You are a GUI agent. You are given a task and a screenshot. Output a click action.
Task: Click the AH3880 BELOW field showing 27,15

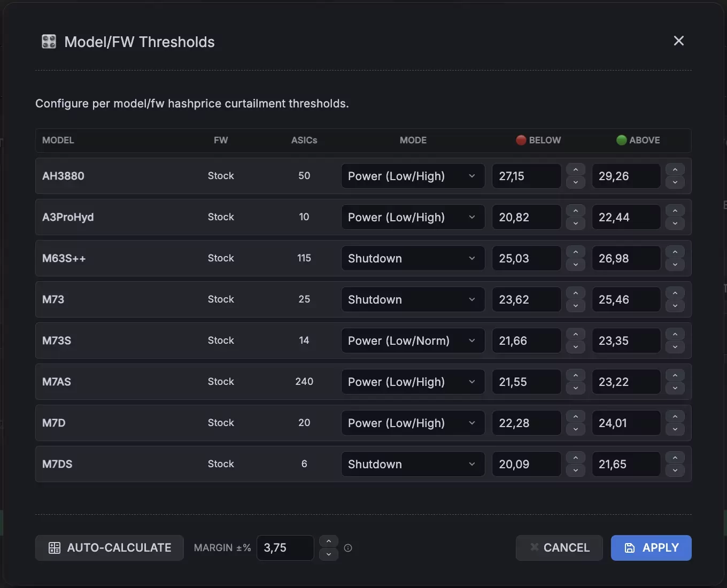527,176
